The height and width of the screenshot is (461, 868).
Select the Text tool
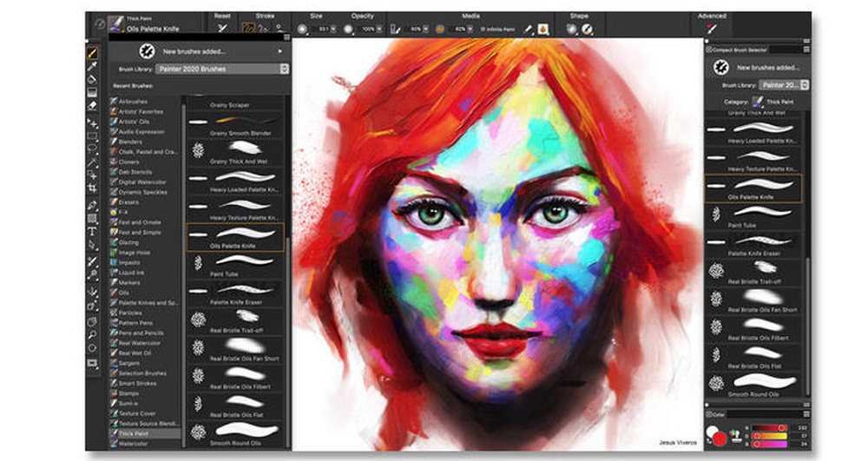coord(93,231)
